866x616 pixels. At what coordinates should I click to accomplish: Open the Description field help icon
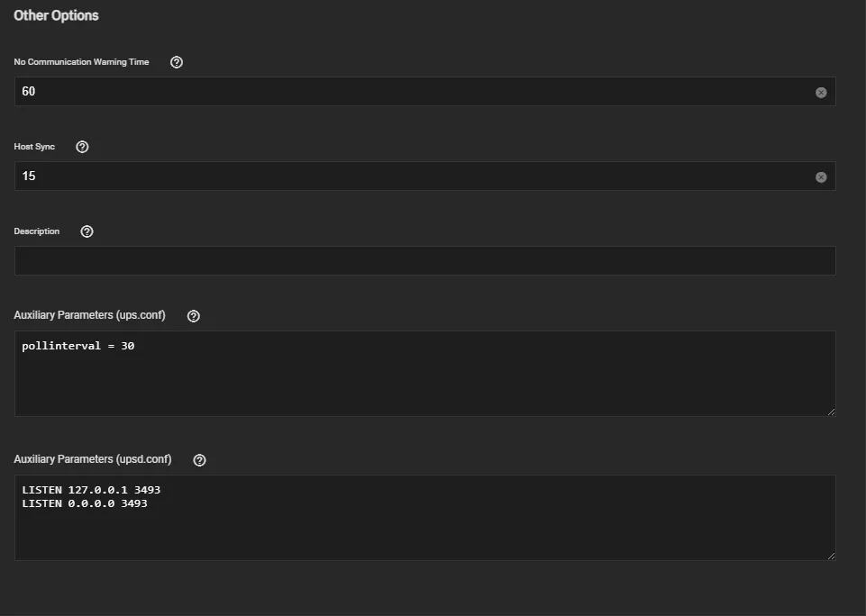pyautogui.click(x=87, y=231)
